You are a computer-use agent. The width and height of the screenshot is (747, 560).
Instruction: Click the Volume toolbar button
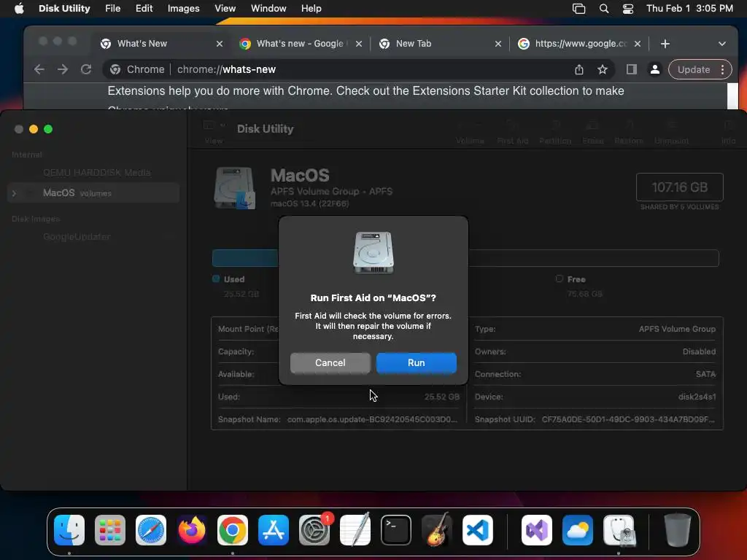click(x=469, y=131)
